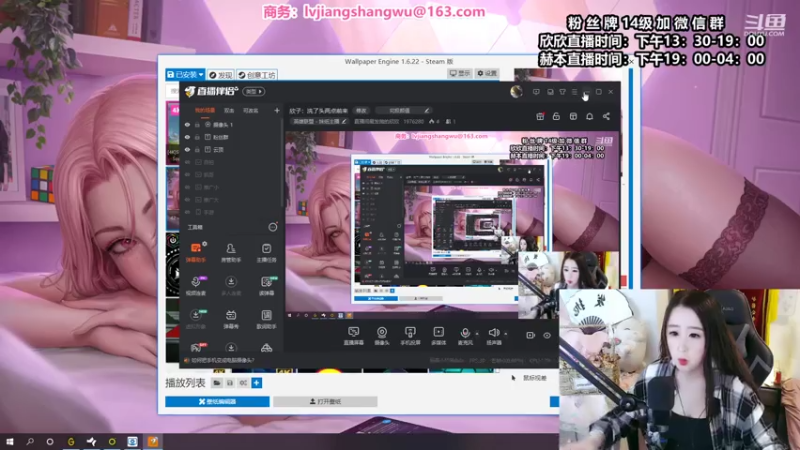The height and width of the screenshot is (450, 800).
Task: Toggle the lock on the 摄像头 1 source
Action: (x=197, y=124)
